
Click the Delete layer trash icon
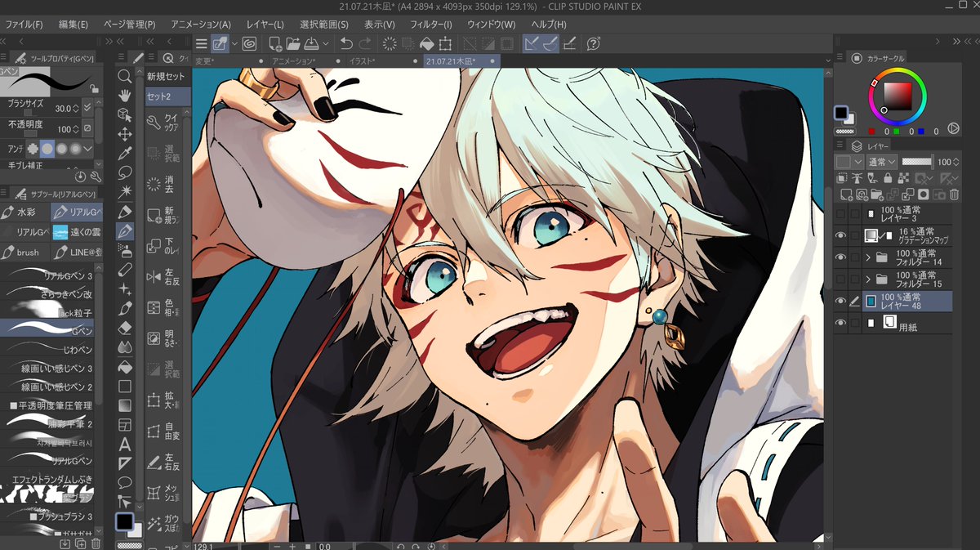click(x=953, y=195)
